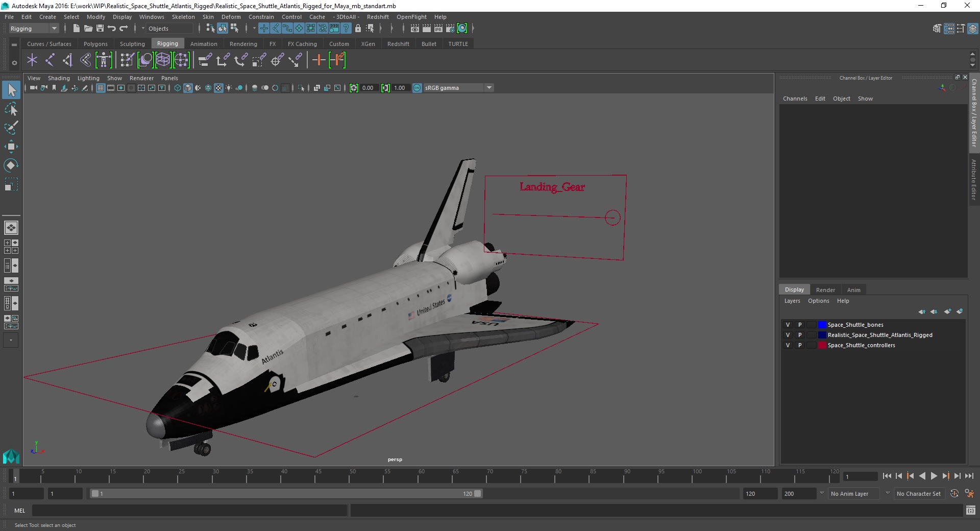Toggle smooth shade all in viewport
This screenshot has height=531, width=980.
pos(188,88)
